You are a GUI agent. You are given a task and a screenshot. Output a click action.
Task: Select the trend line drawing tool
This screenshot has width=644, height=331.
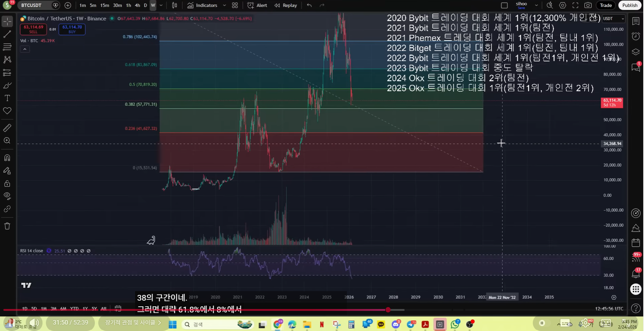pos(7,34)
